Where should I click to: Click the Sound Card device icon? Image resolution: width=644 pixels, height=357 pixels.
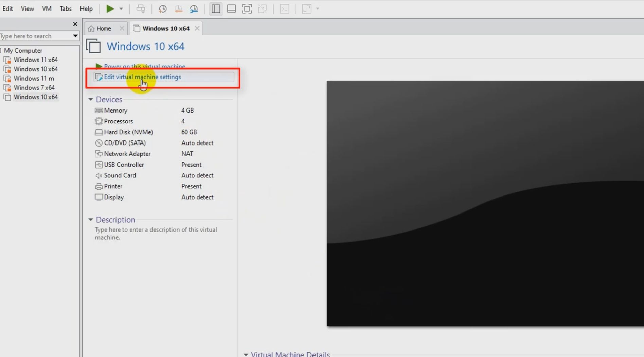pos(99,176)
